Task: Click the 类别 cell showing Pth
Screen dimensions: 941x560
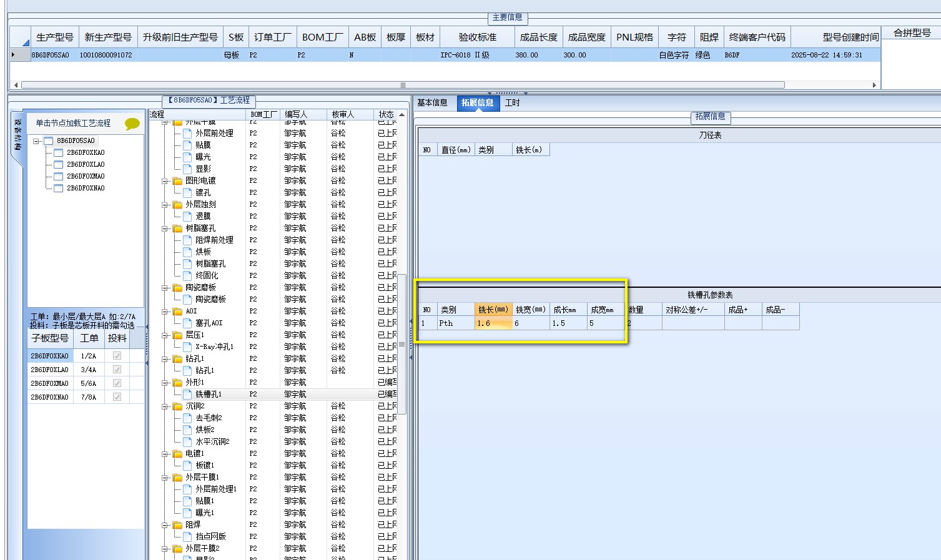Action: [456, 323]
